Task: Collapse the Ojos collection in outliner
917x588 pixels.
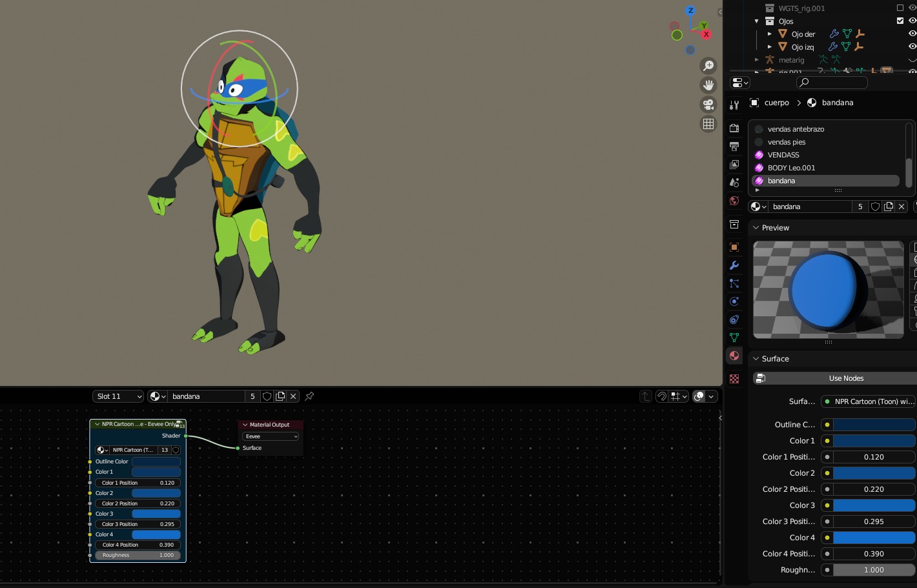Action: click(757, 21)
